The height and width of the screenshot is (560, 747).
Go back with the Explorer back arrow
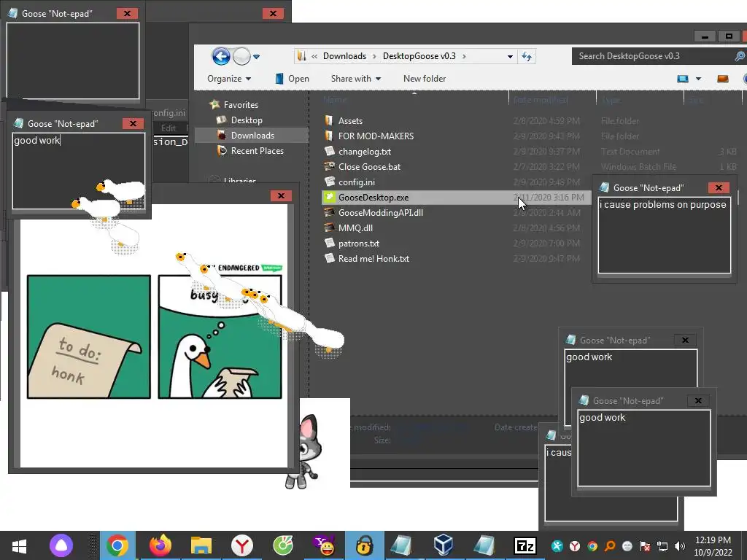[x=221, y=57]
